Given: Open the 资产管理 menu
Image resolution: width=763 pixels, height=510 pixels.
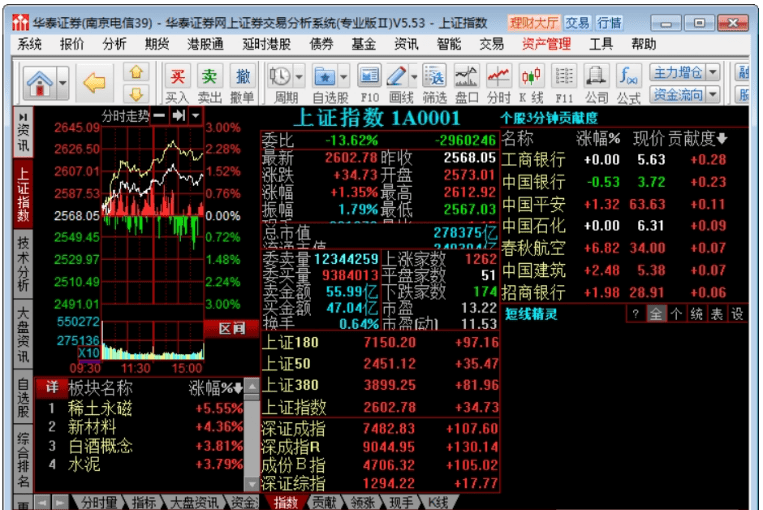Looking at the screenshot, I should 546,45.
